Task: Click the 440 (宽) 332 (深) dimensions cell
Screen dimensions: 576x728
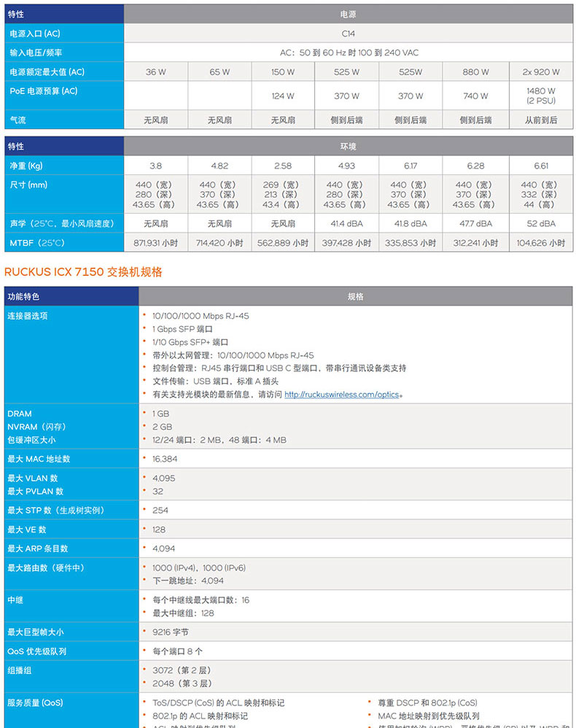Action: (541, 195)
